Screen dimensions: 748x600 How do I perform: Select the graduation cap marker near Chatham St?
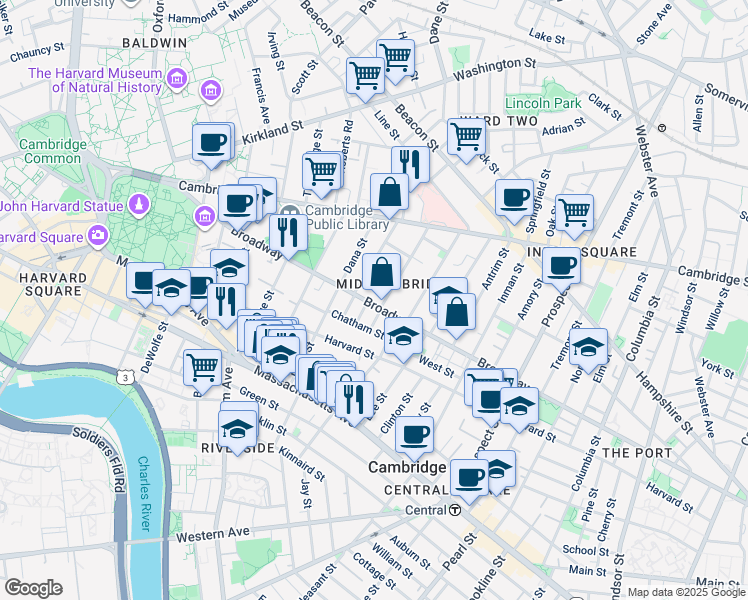click(403, 335)
